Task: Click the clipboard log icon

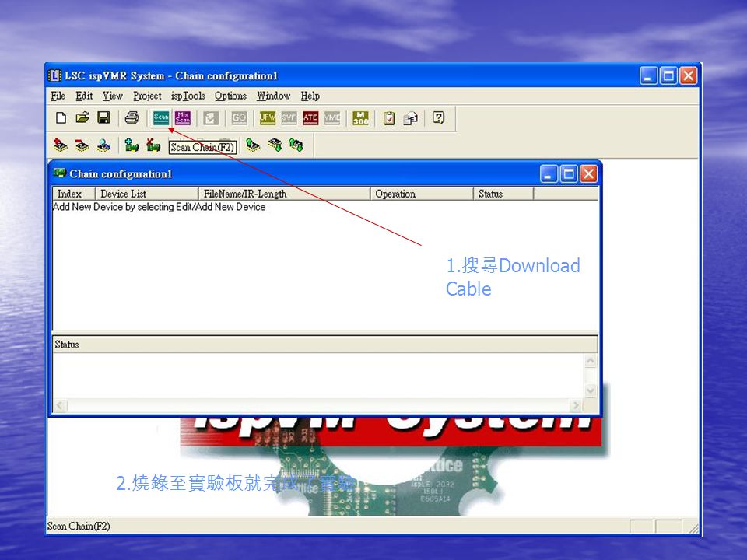Action: 389,117
